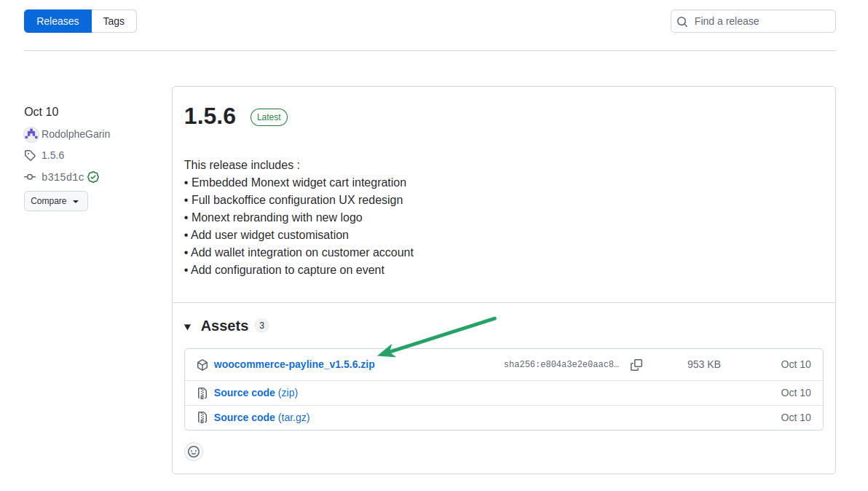Open commit b315d1c
Viewport: 868px width, 491px height.
click(63, 177)
